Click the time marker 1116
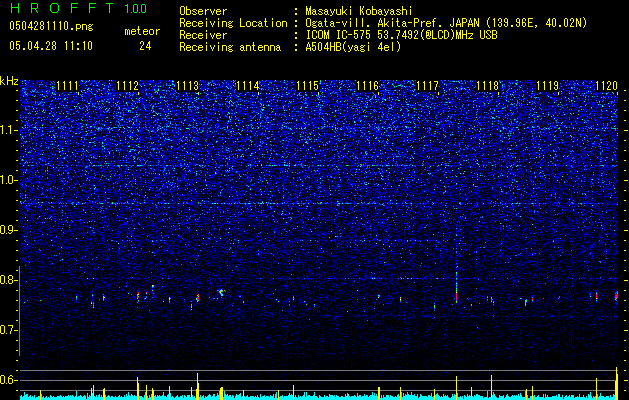 367,86
